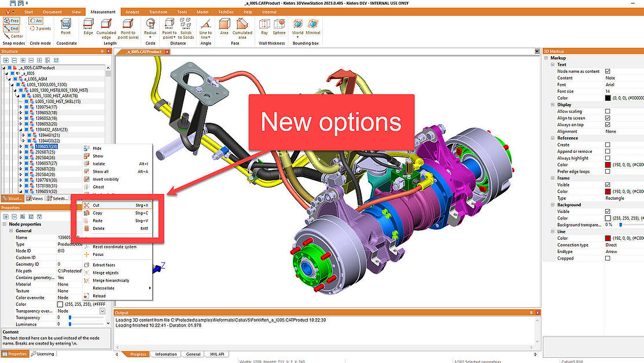
Task: Click the red Frame color swatch
Action: click(x=608, y=192)
